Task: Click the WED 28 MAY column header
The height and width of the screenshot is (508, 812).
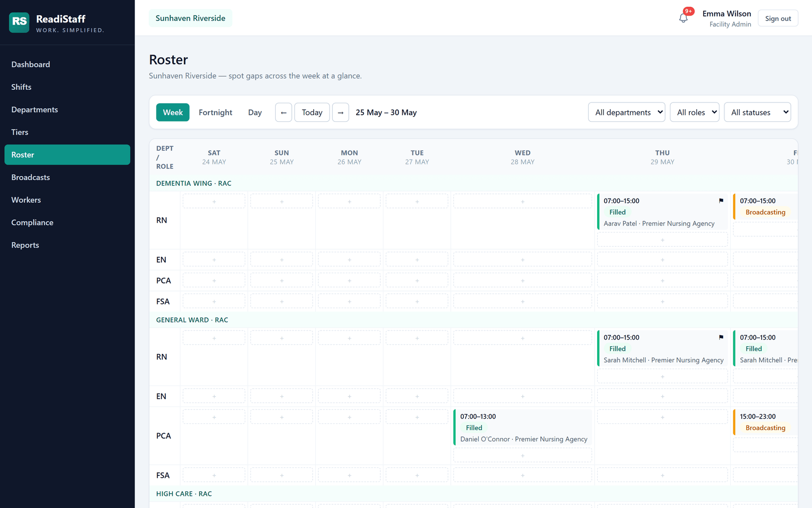Action: [x=523, y=157]
